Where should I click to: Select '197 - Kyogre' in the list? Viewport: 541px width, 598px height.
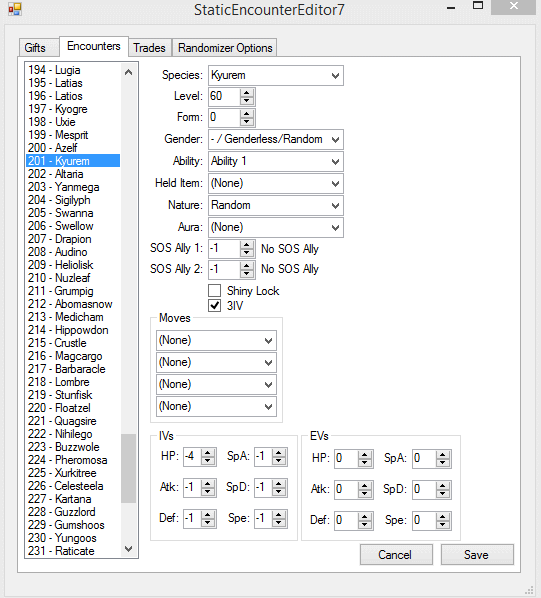click(73, 109)
